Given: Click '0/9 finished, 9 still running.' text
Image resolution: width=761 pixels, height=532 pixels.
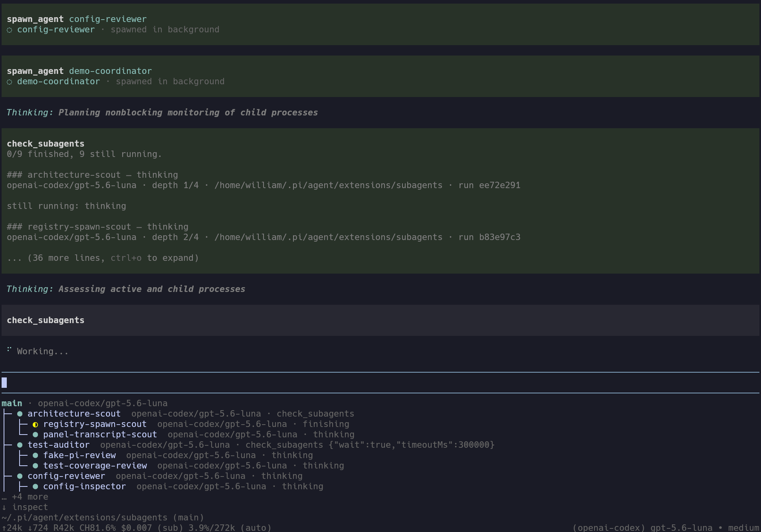Looking at the screenshot, I should tap(84, 154).
